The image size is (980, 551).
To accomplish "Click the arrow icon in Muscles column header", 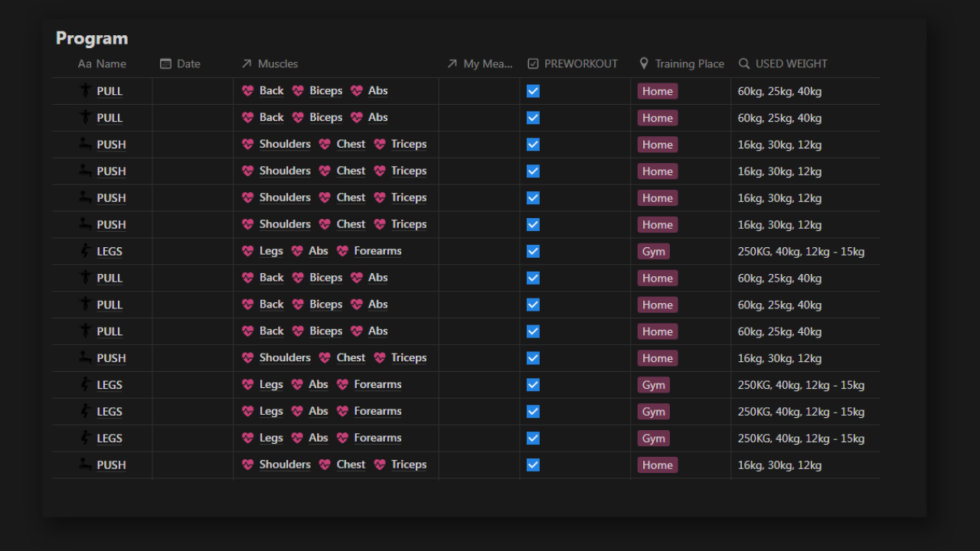I will 247,64.
